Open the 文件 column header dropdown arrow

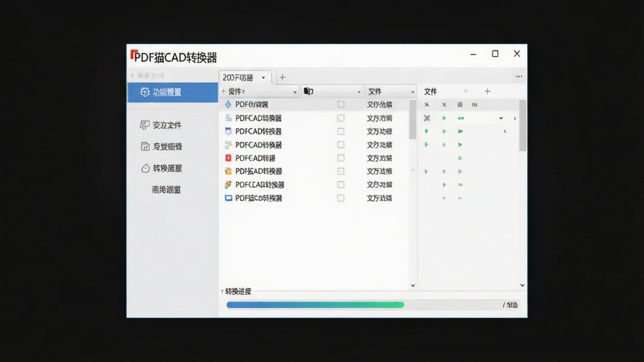(413, 92)
